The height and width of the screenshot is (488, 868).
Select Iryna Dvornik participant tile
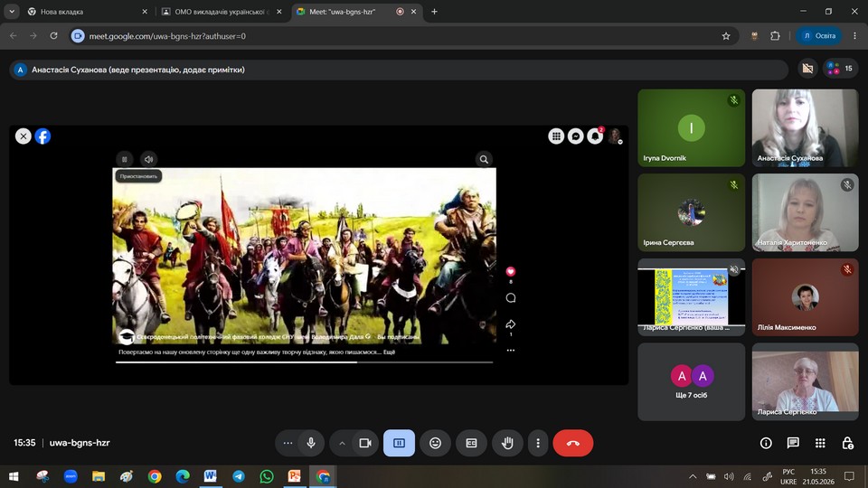click(x=692, y=127)
